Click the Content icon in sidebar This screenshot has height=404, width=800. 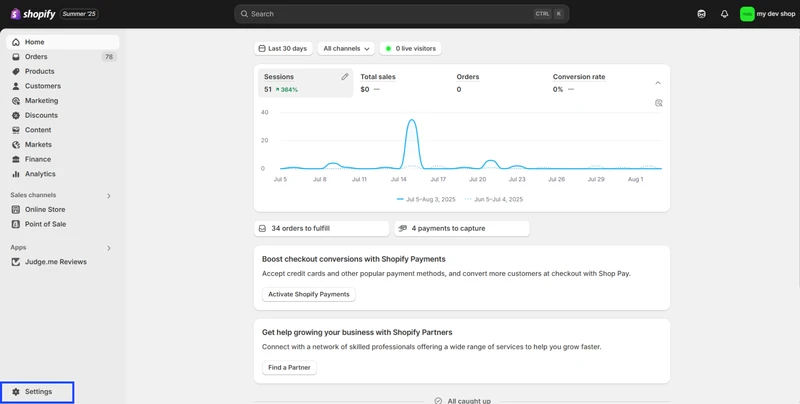coord(16,130)
